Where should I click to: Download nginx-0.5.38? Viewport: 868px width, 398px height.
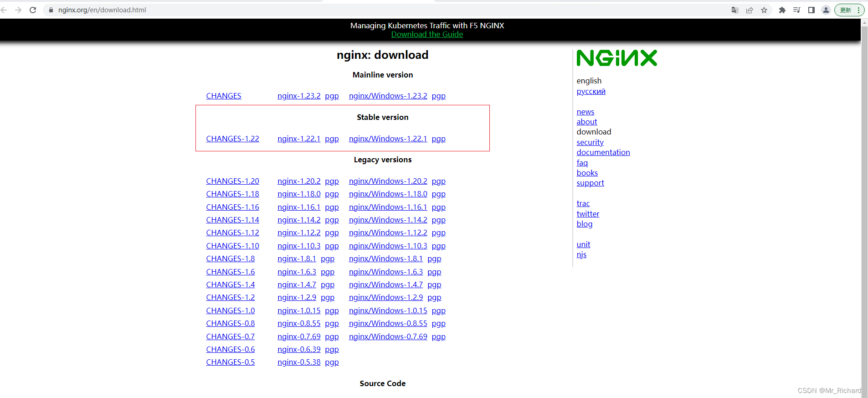pos(299,362)
